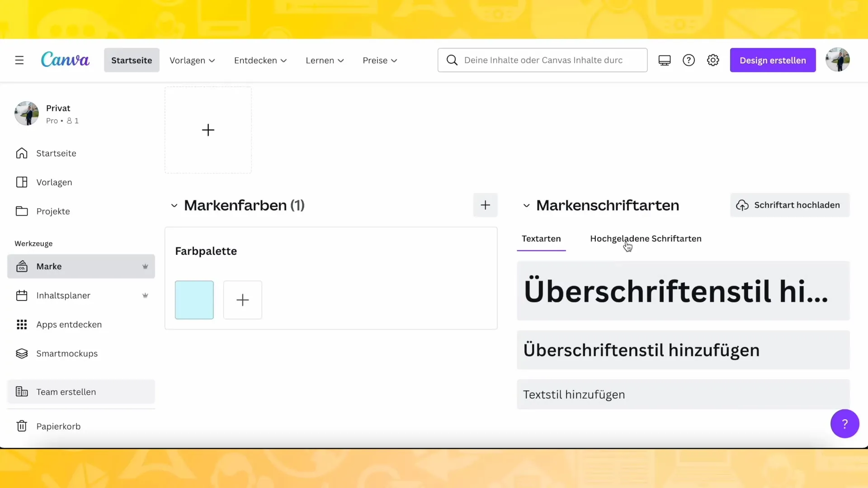Switch to the Hochgeladene Schriftarten tab
This screenshot has height=488, width=868.
[646, 239]
